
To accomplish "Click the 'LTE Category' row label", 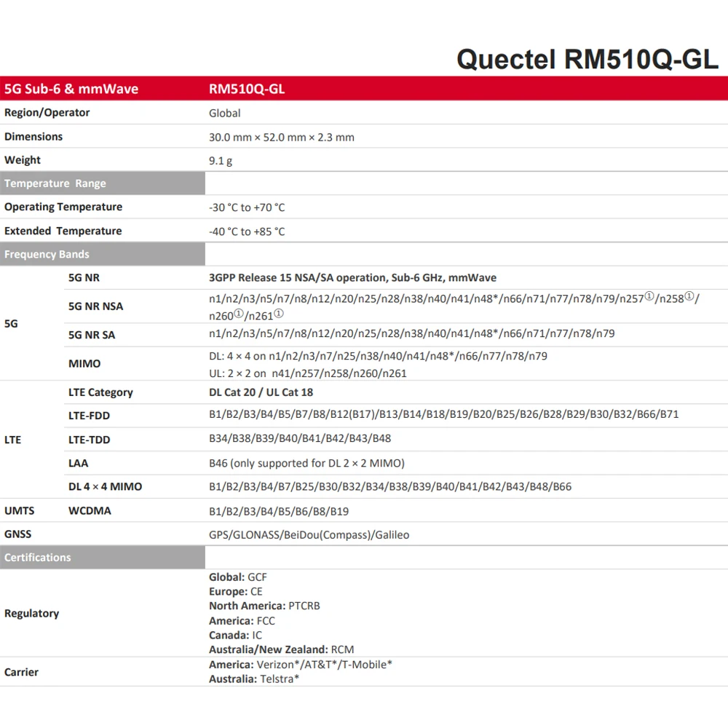I will coord(100,392).
